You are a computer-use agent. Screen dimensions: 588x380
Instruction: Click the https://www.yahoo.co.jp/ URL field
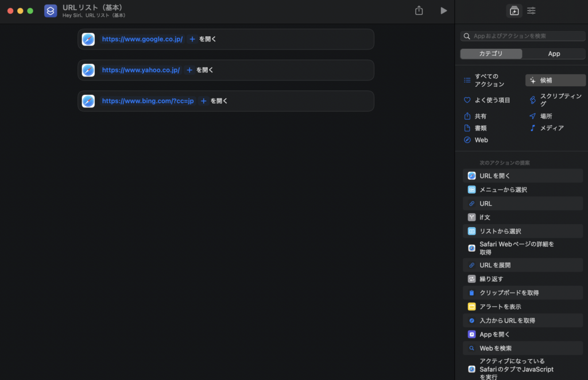(x=141, y=70)
